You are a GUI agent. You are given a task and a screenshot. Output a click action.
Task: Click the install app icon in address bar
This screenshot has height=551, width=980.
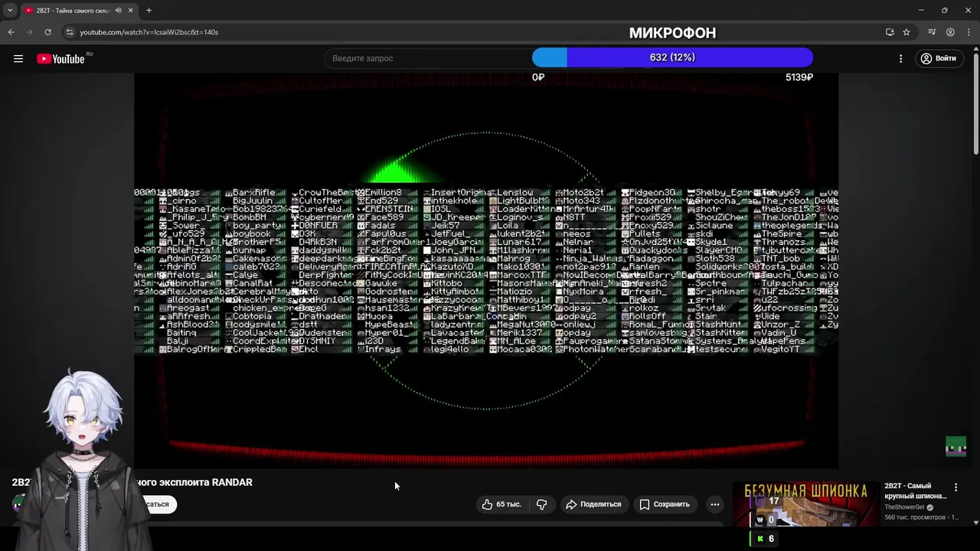coord(890,32)
